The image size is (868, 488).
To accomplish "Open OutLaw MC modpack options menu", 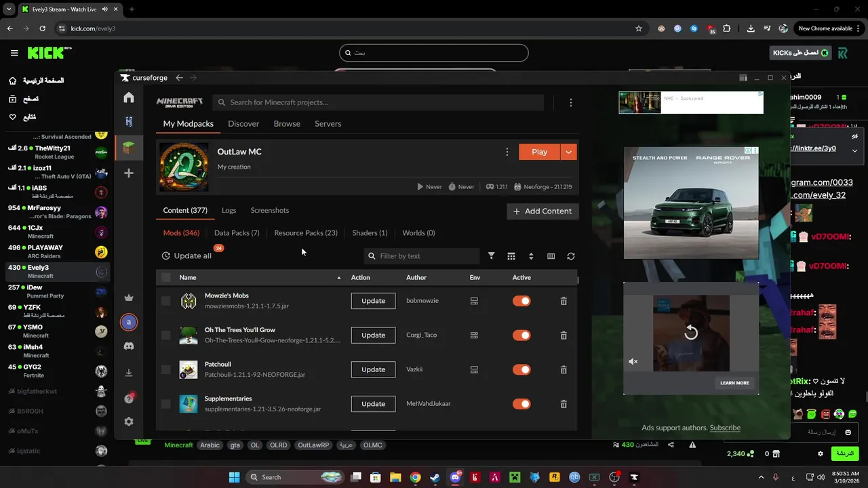I will (507, 152).
